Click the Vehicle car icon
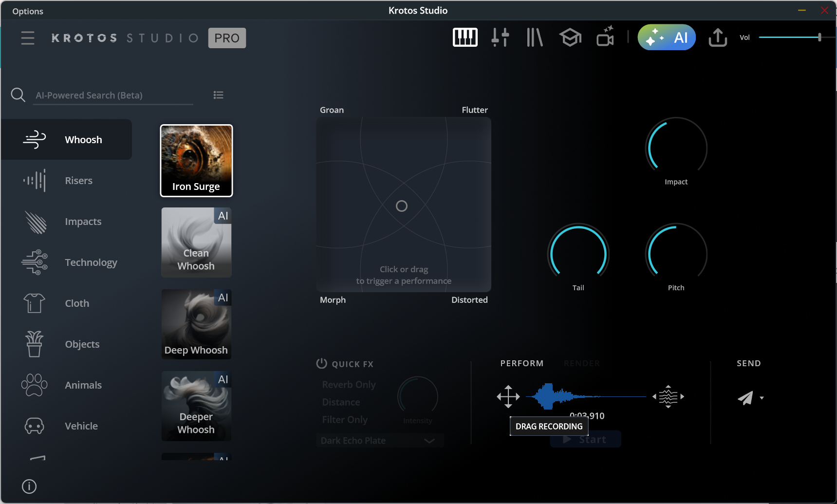The image size is (837, 504). pyautogui.click(x=34, y=426)
